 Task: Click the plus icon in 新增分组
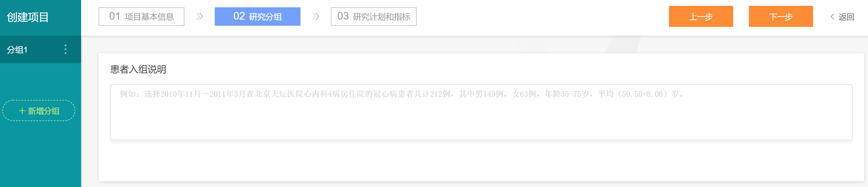coord(22,111)
